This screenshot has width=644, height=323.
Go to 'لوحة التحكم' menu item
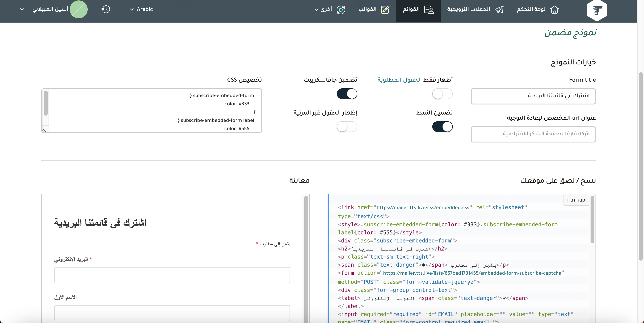tap(531, 9)
